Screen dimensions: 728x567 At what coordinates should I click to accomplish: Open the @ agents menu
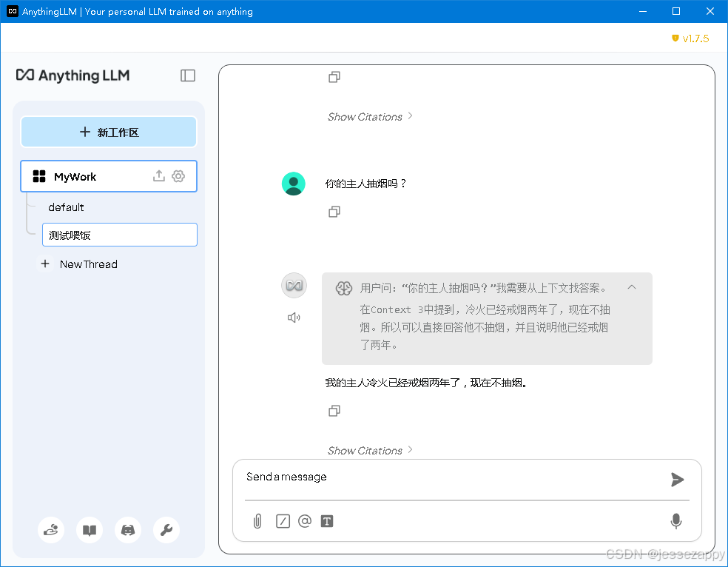click(x=305, y=521)
